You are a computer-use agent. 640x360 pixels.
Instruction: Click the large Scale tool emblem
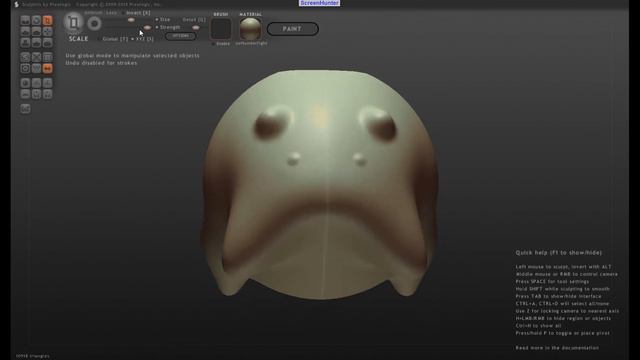(73, 22)
